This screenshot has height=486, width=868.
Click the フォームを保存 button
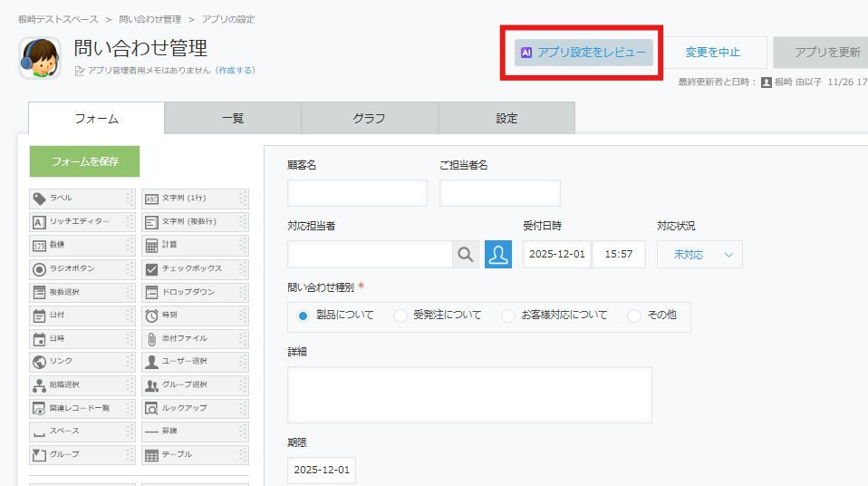coord(84,161)
